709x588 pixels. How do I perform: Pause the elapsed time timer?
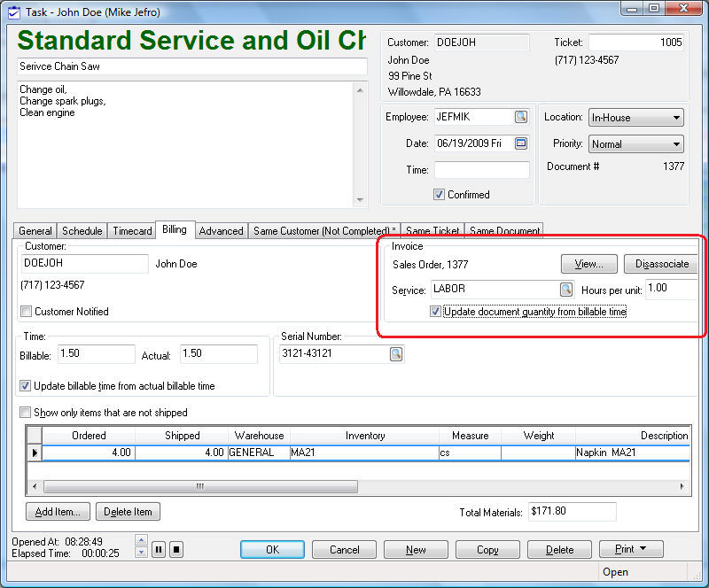[159, 549]
